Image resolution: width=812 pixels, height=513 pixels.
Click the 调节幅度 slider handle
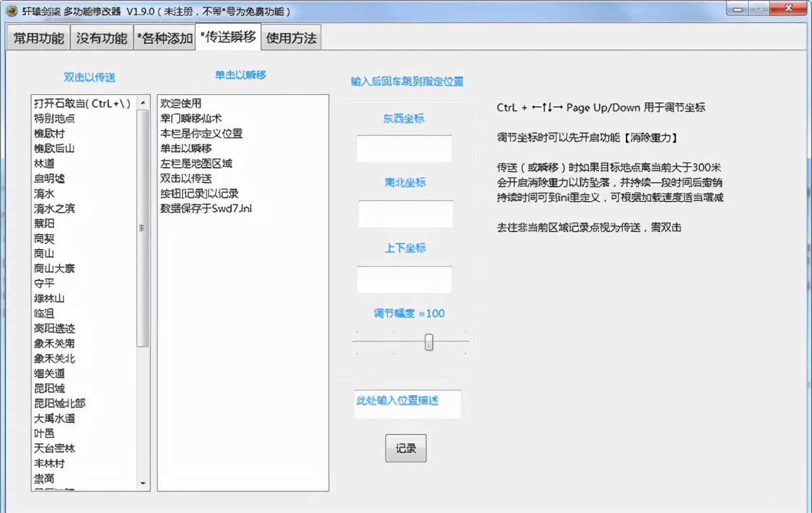[429, 342]
